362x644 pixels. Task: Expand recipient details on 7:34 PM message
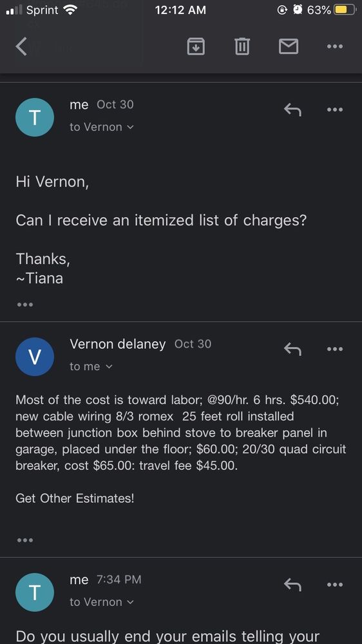tap(102, 602)
